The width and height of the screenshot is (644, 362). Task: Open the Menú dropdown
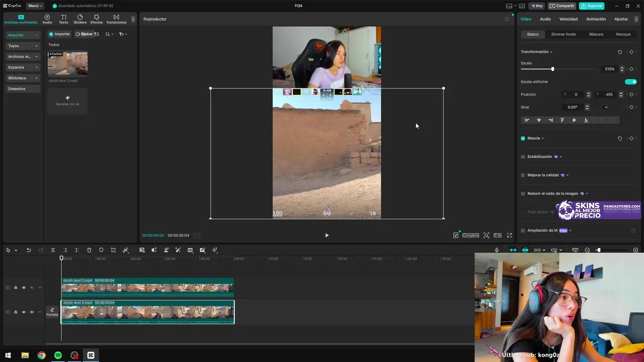(x=34, y=6)
